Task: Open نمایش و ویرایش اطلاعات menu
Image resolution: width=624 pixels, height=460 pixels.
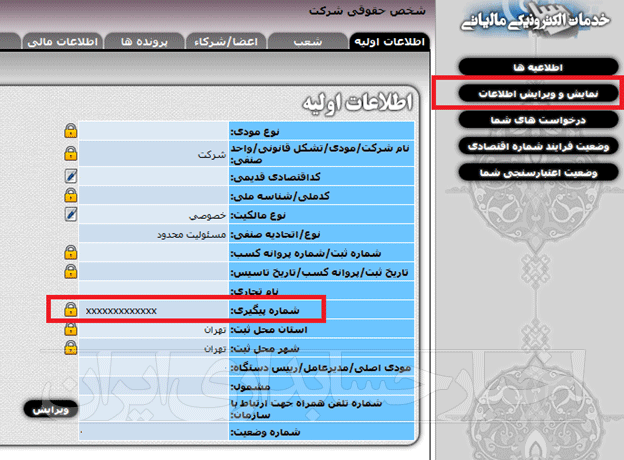Action: point(538,94)
